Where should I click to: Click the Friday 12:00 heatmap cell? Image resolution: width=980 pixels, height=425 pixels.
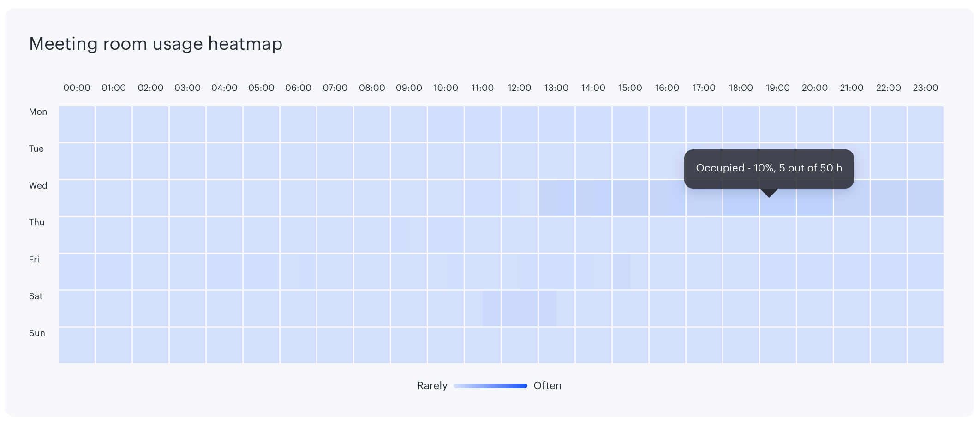[520, 272]
